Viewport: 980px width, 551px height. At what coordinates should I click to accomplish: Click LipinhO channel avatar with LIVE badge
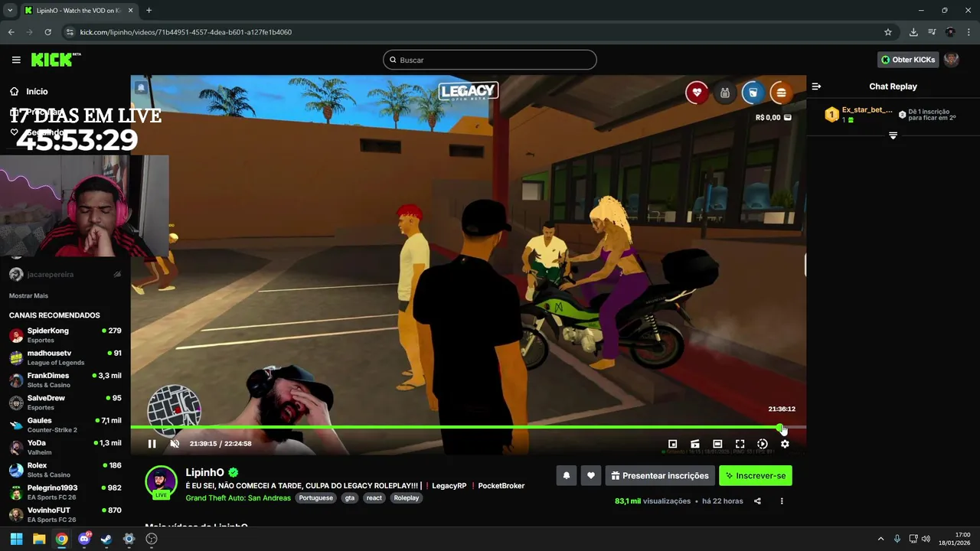pos(161,482)
